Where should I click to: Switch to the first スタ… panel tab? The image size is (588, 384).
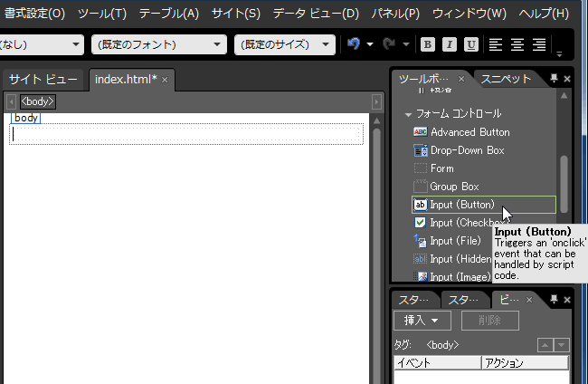pos(413,300)
